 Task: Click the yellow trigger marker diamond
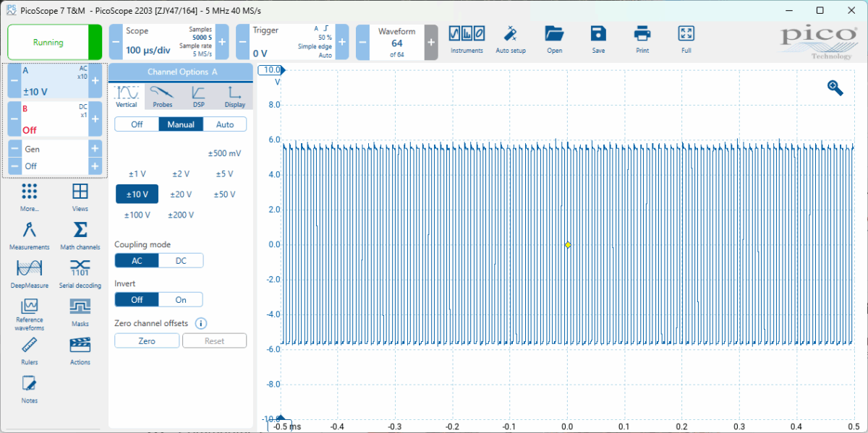[x=568, y=245]
